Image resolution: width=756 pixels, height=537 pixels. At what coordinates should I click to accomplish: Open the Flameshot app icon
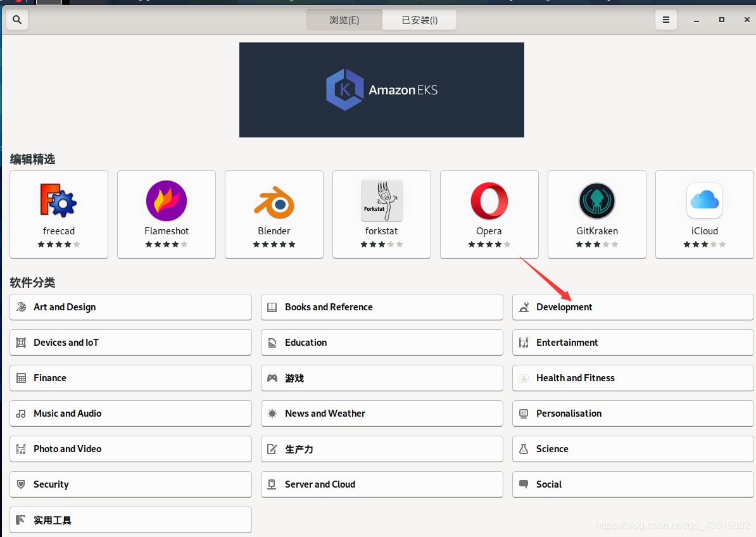[x=167, y=201]
